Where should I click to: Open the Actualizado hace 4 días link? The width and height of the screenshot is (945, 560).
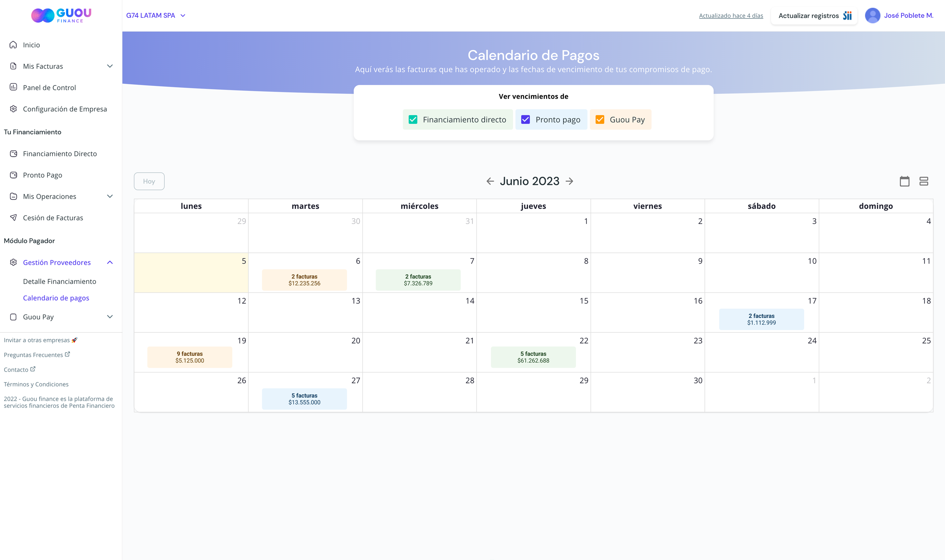point(731,16)
